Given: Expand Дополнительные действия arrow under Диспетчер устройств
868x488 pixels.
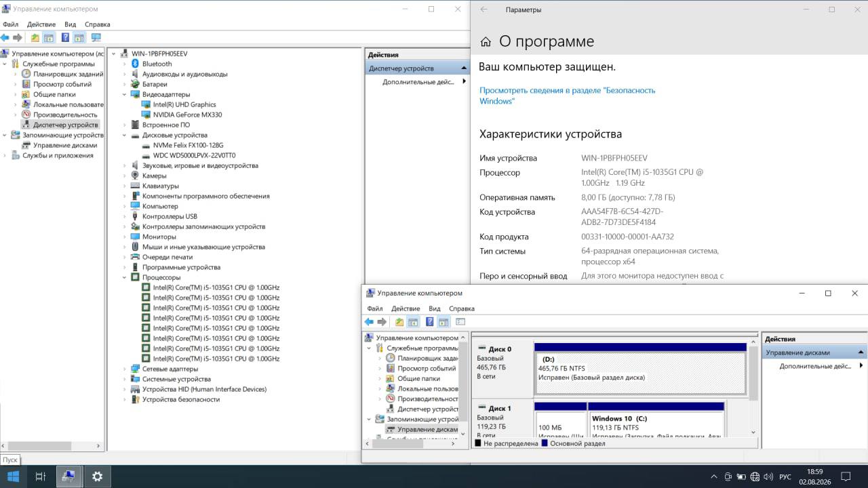Looking at the screenshot, I should coord(465,81).
